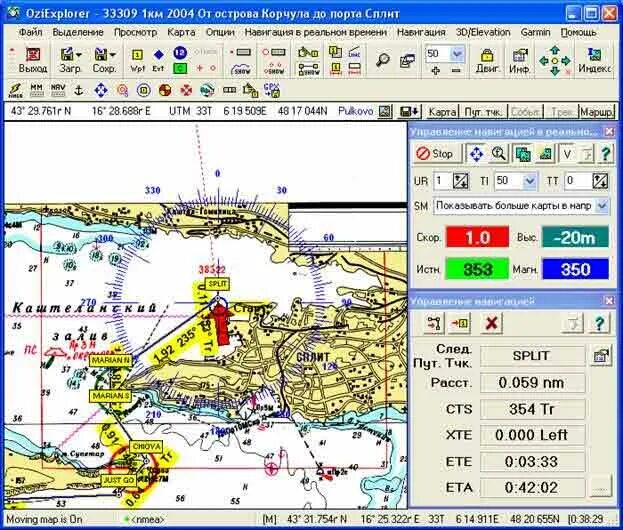Open the Garmin menu
The width and height of the screenshot is (623, 530).
535,33
